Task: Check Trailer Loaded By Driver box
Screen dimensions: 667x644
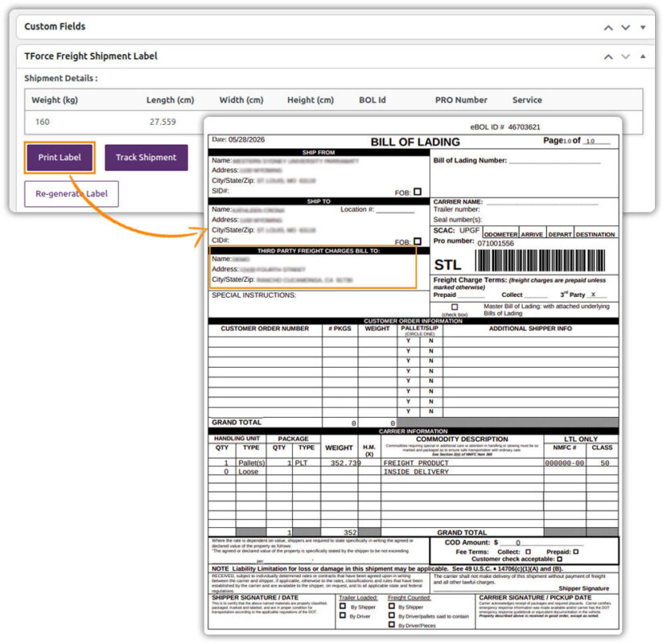Action: tap(343, 615)
